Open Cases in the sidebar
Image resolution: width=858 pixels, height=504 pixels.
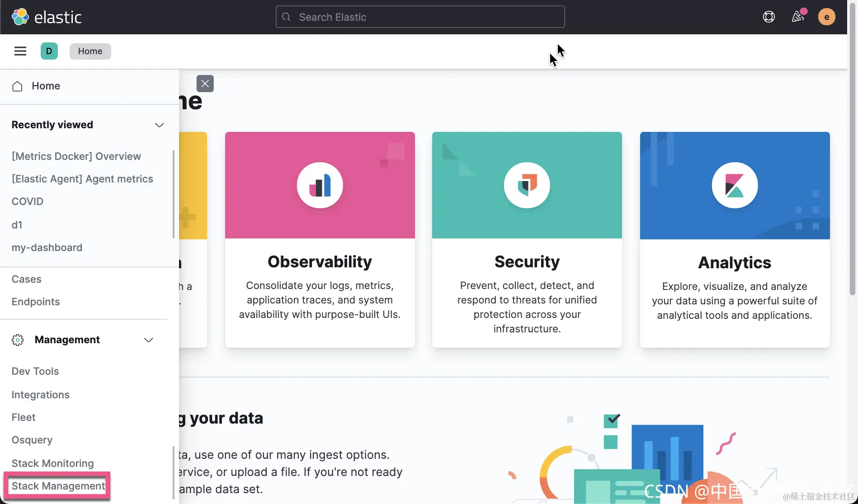click(x=27, y=279)
